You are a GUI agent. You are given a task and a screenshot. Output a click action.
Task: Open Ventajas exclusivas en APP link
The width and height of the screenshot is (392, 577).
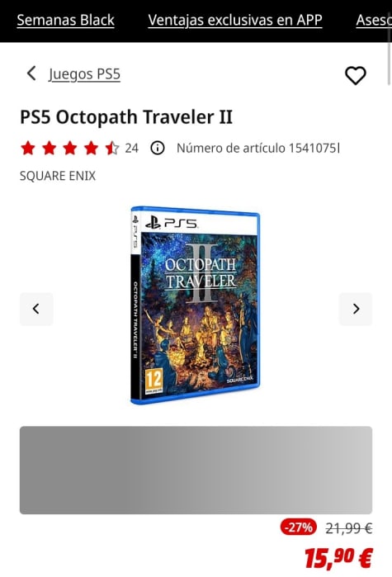235,21
